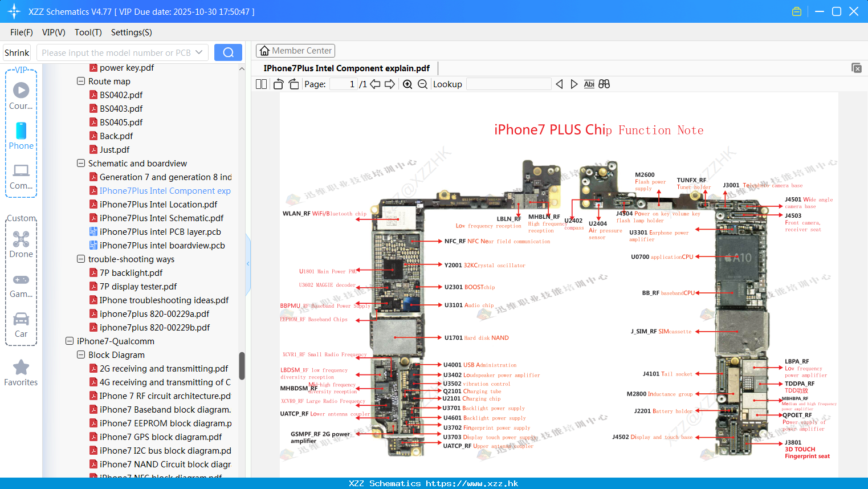Open the Favorites star section

pos(21,373)
